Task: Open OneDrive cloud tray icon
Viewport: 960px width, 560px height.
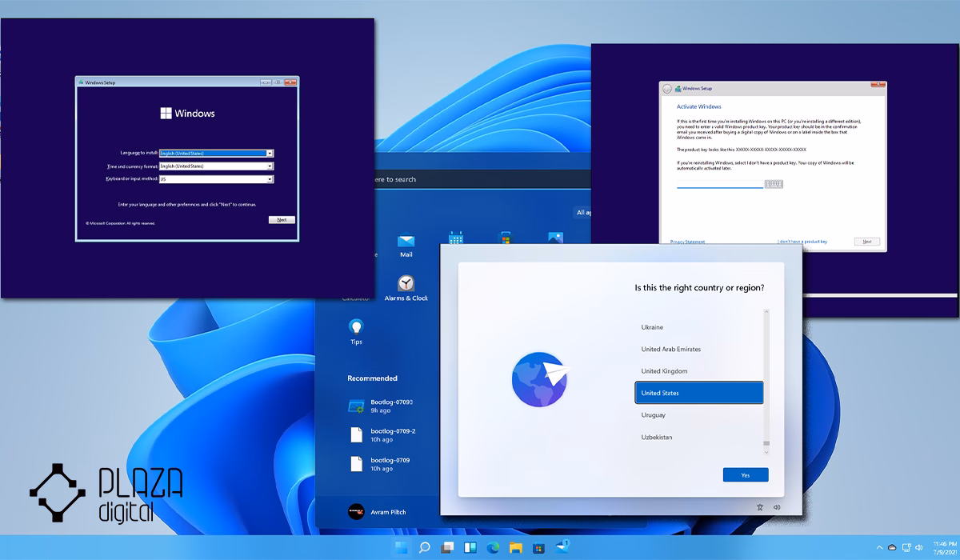Action: point(893,548)
